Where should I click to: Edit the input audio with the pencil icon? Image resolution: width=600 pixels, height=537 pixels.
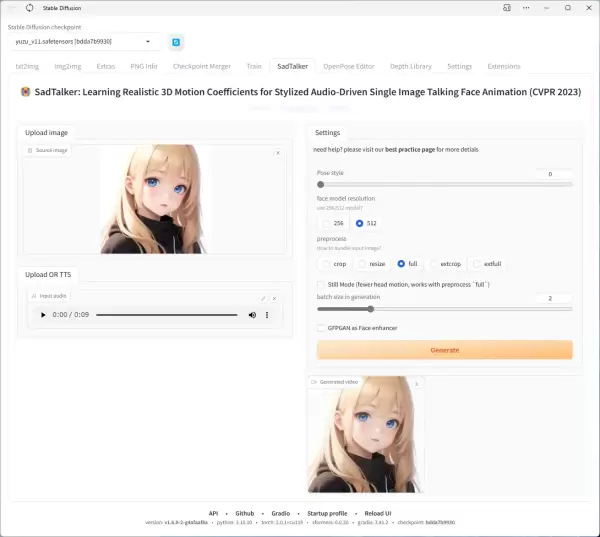click(263, 298)
